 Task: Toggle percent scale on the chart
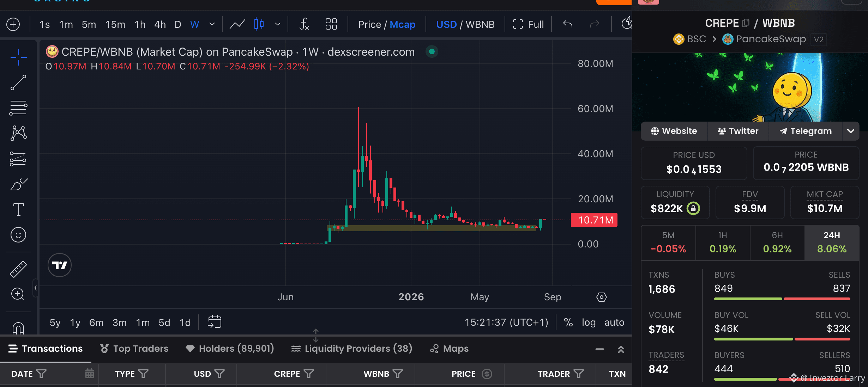(568, 322)
